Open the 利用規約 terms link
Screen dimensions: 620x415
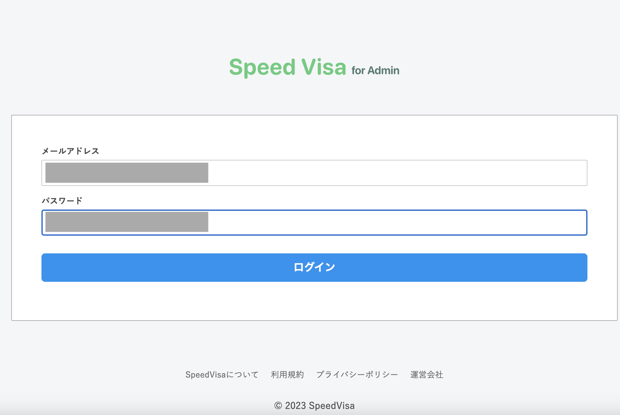287,375
